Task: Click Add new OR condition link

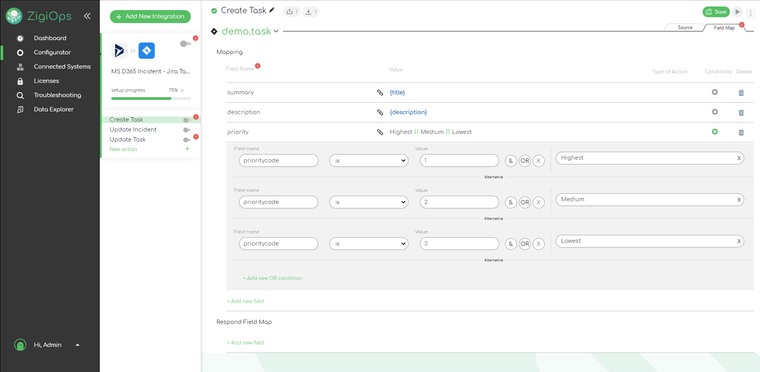Action: coord(272,278)
